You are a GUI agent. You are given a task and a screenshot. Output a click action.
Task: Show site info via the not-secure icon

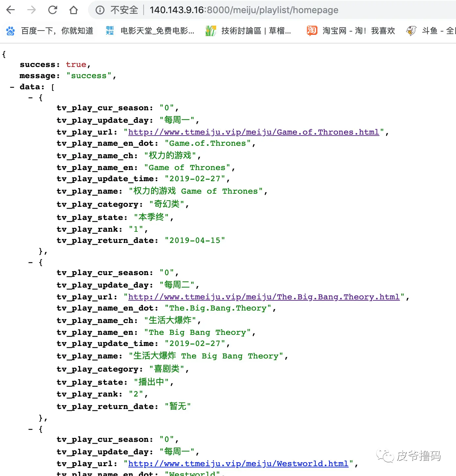pos(100,10)
